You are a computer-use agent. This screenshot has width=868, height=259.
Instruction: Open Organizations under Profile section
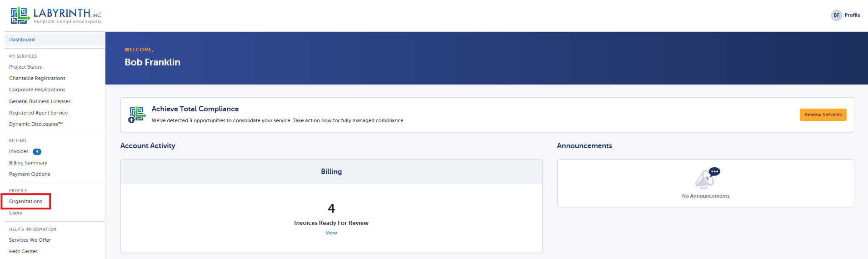(x=25, y=201)
